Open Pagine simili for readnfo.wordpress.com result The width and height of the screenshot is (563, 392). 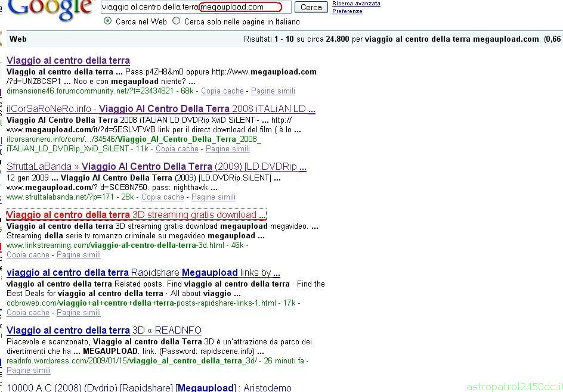coord(29,370)
